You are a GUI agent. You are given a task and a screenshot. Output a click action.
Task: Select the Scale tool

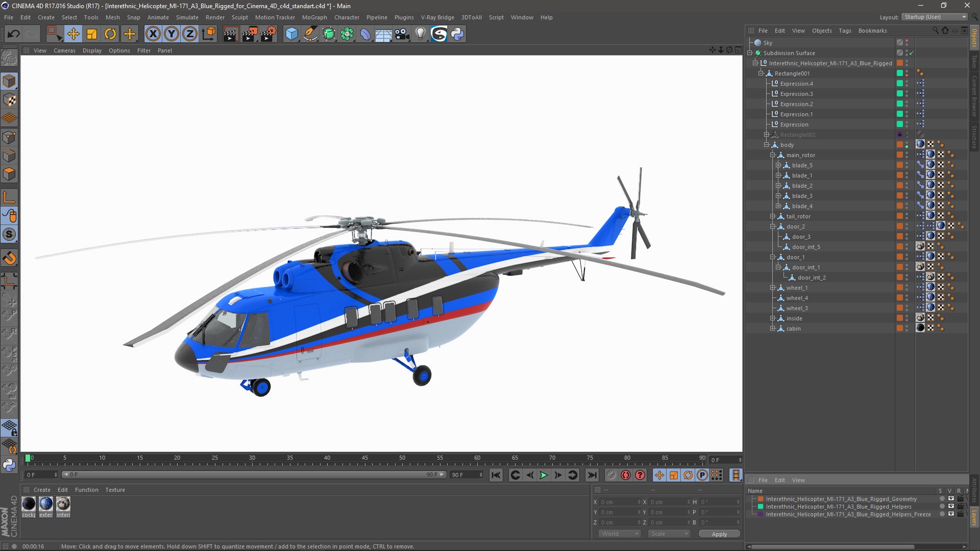tap(92, 34)
